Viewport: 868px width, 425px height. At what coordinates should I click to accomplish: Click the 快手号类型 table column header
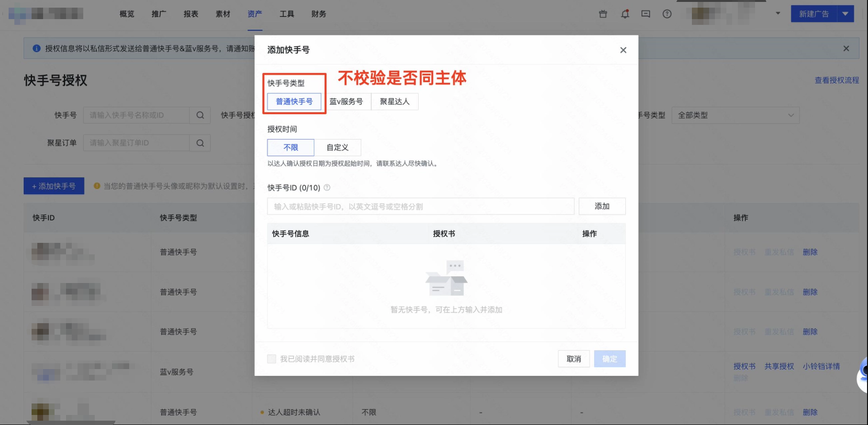178,218
